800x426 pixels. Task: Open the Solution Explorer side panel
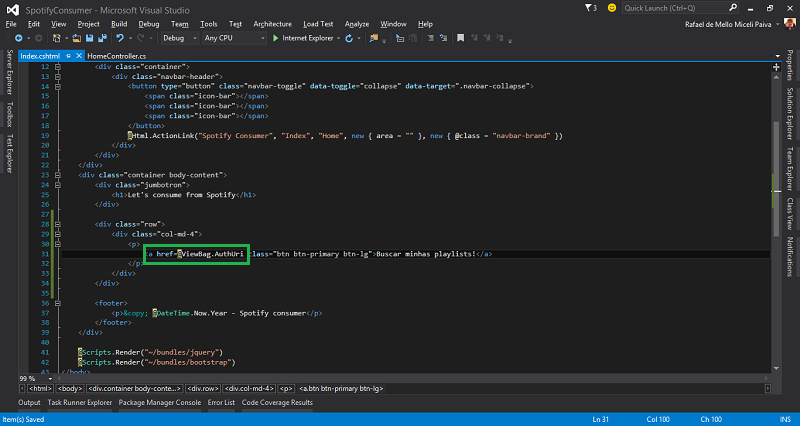tap(790, 114)
